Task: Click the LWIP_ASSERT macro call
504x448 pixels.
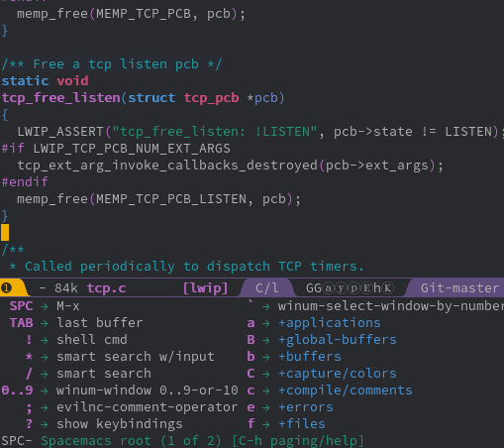Action: point(60,132)
